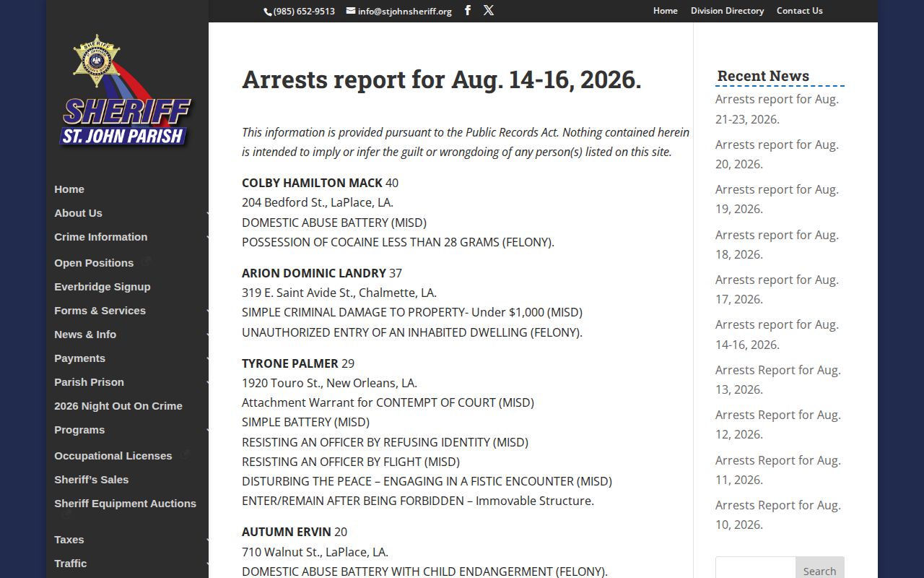Click the name ARION DOMINIC LANDRY

314,273
